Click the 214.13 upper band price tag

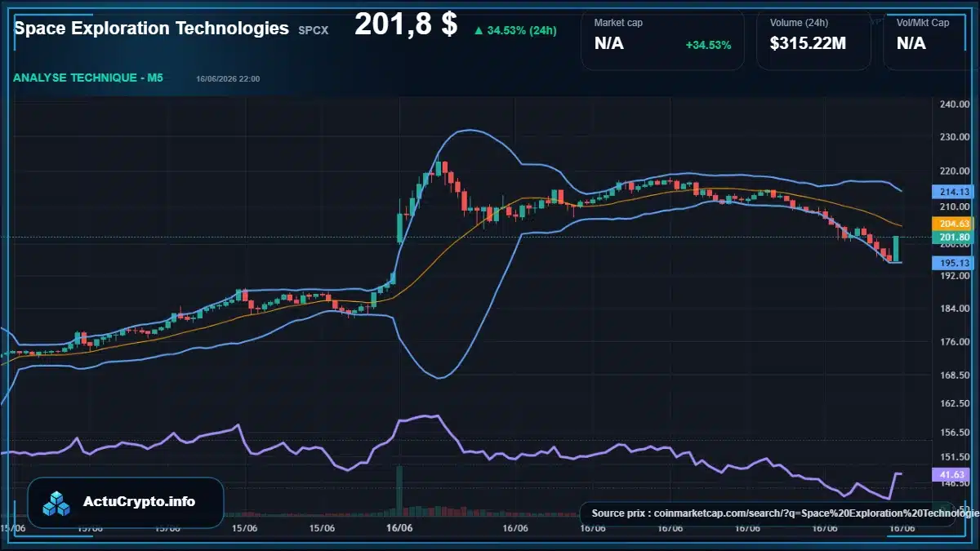(954, 192)
